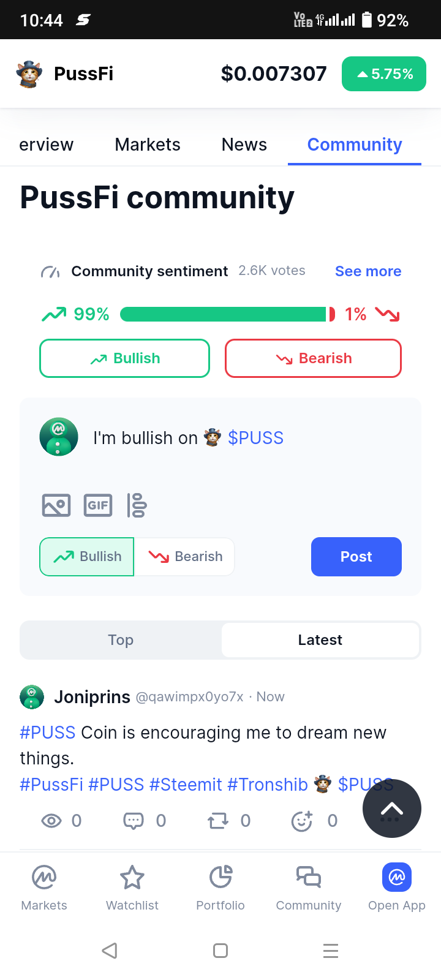Tap the repost icon on Joniprins's post
The height and width of the screenshot is (980, 441).
[x=218, y=821]
